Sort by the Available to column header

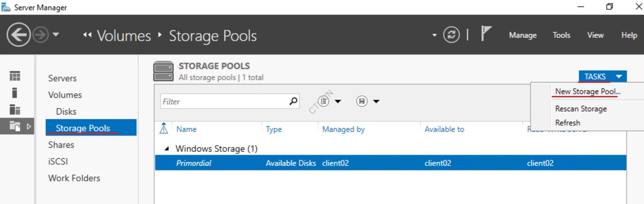tap(444, 129)
